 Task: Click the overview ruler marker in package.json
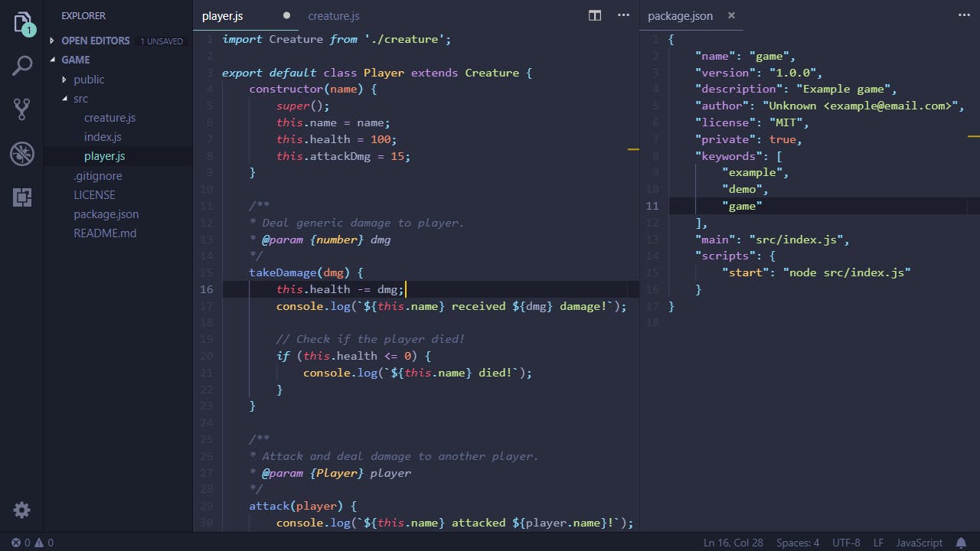pos(974,135)
